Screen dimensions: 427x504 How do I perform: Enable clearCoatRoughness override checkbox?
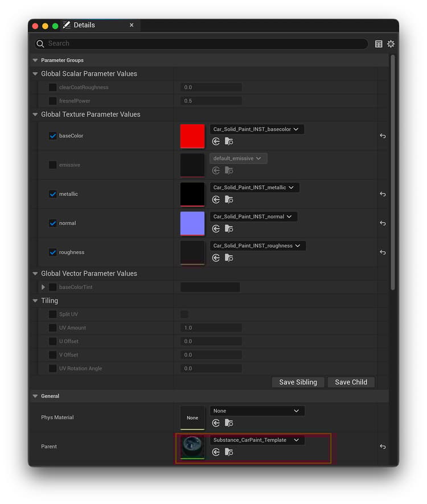pos(52,88)
